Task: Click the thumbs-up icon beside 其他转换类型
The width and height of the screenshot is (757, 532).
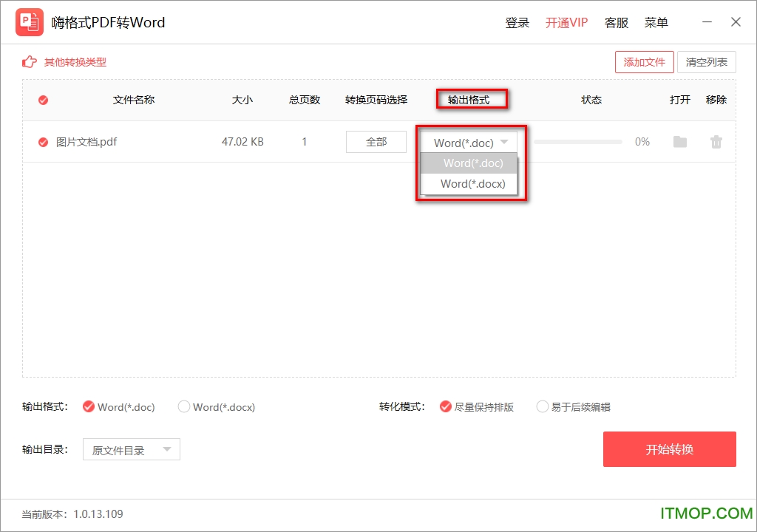Action: pos(29,62)
